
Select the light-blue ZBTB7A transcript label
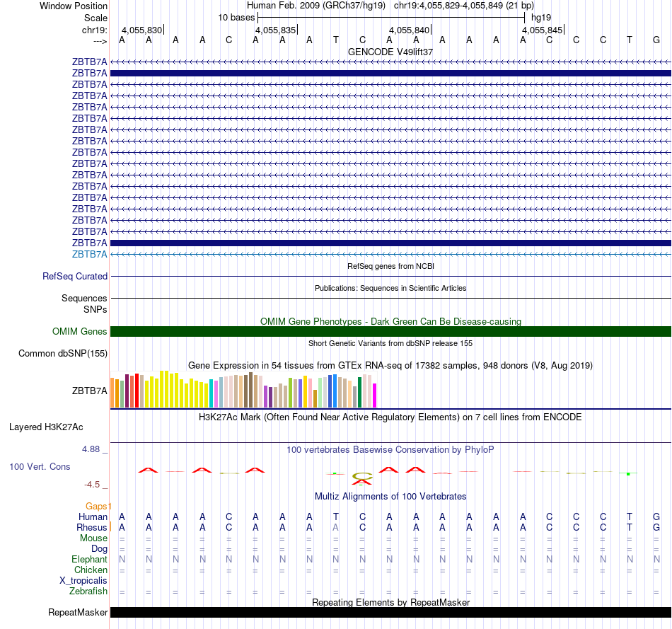(x=90, y=254)
